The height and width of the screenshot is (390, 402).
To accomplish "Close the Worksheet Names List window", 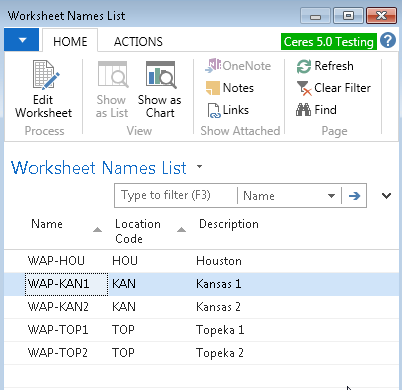I will 381,16.
